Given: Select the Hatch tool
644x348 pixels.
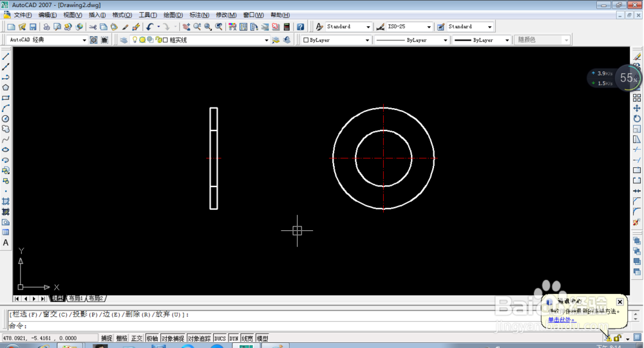Looking at the screenshot, I should point(6,201).
